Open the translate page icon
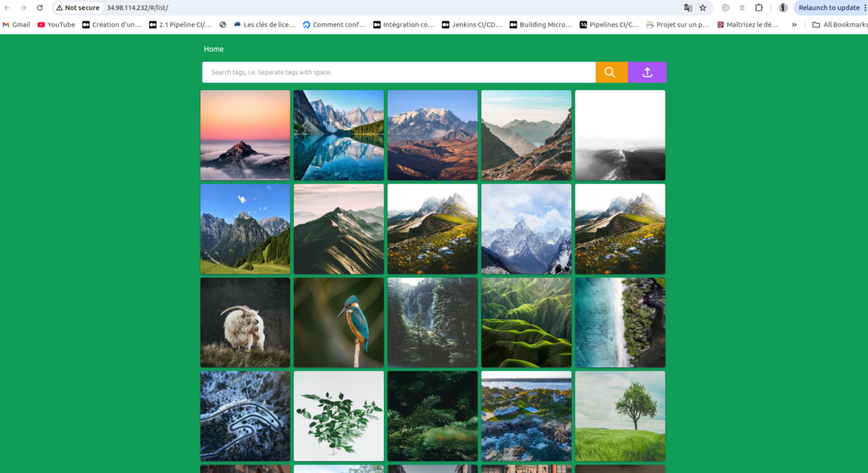 click(688, 8)
